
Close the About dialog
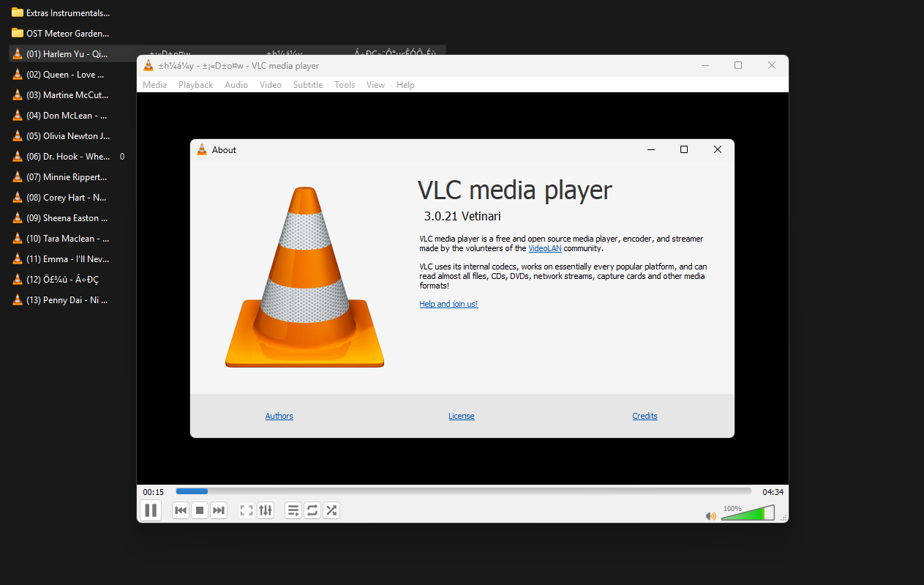coord(718,149)
